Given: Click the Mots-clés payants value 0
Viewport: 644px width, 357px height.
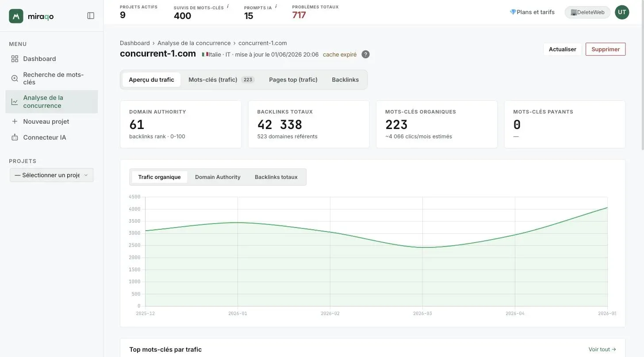Looking at the screenshot, I should tap(517, 125).
